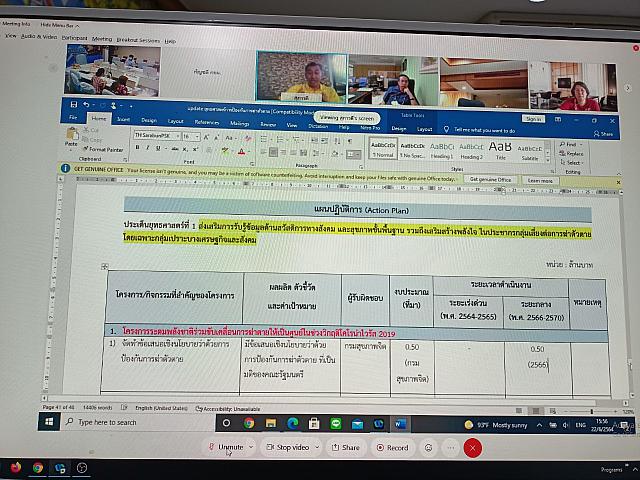Click the Word save icon in title bar
640x480 pixels.
click(74, 105)
